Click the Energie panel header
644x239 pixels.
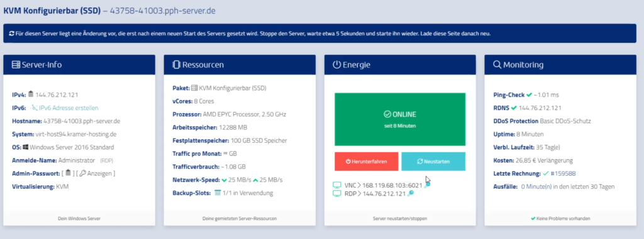400,65
